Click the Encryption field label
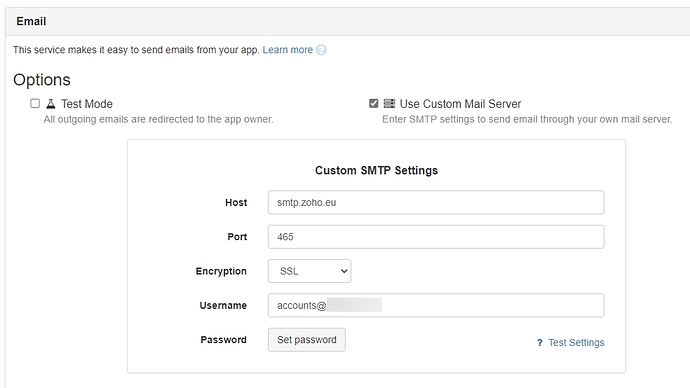This screenshot has height=388, width=690. point(221,271)
